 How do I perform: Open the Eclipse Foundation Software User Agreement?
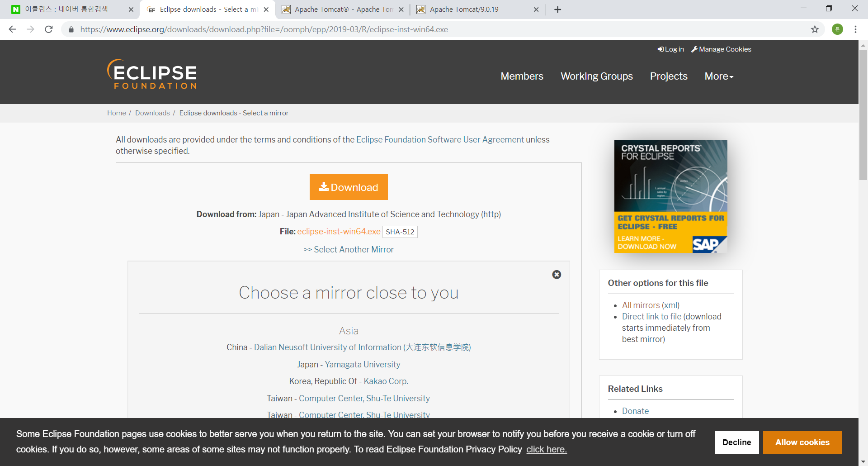pos(440,140)
